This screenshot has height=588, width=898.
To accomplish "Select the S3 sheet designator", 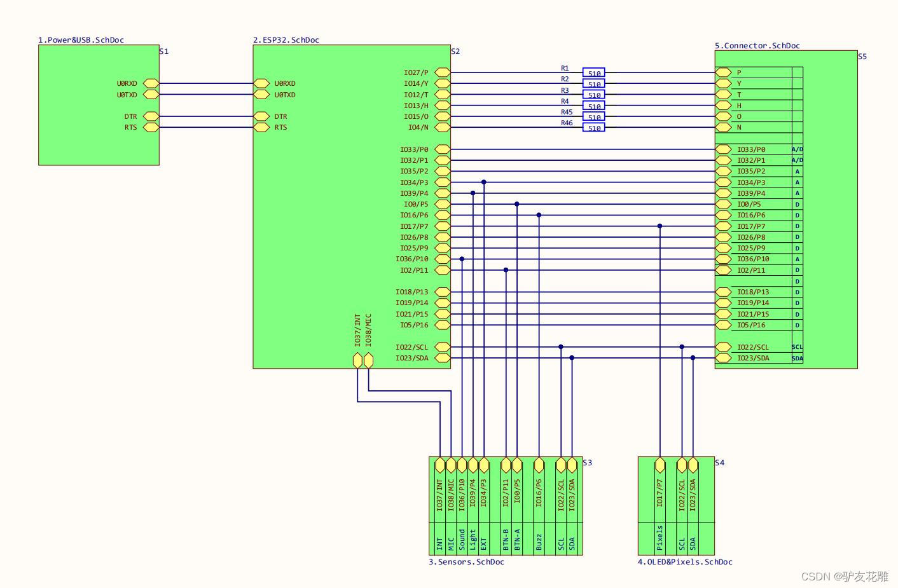I will [x=588, y=463].
